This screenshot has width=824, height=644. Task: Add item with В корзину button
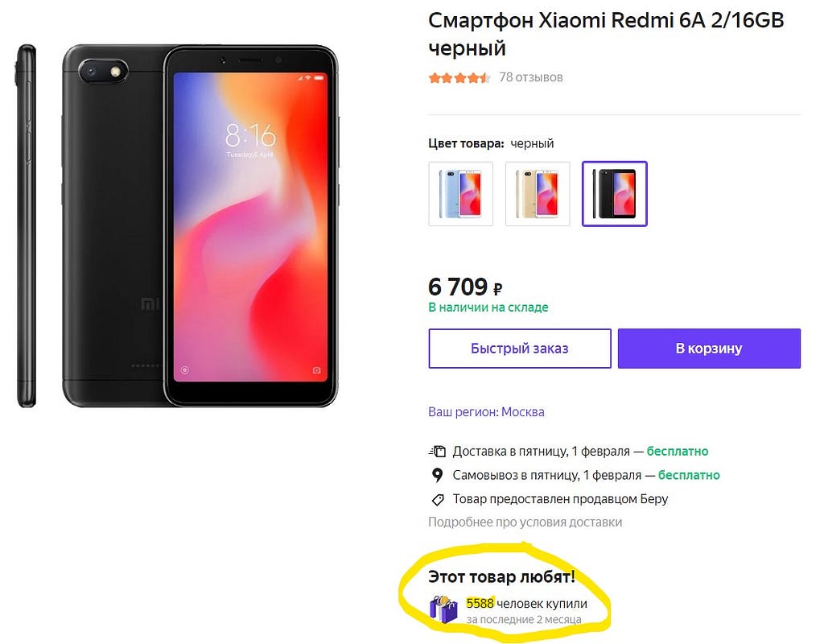[x=709, y=349]
